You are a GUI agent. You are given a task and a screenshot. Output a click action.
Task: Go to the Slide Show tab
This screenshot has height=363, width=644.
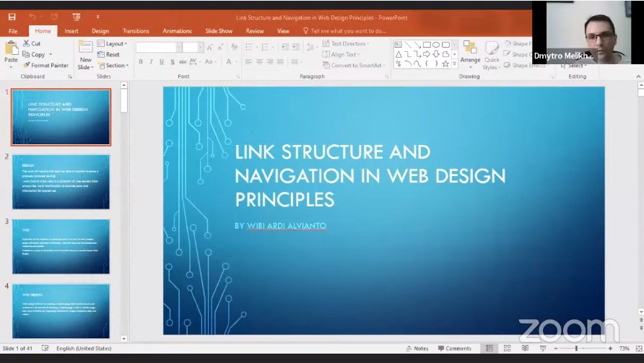[219, 31]
